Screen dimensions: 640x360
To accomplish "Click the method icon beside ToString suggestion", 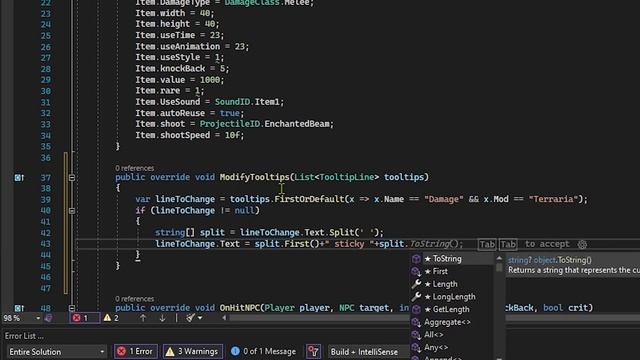I will (x=416, y=259).
